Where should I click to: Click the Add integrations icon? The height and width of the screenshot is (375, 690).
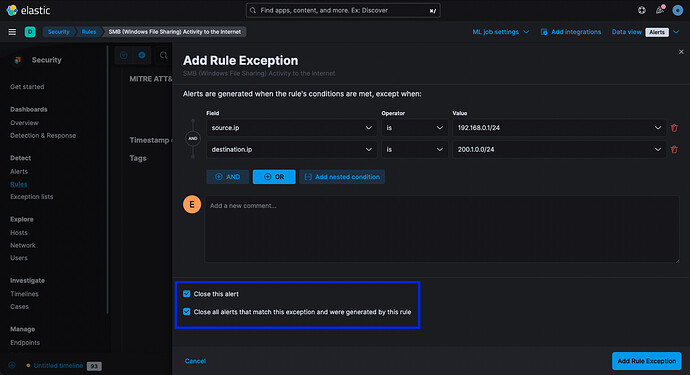[x=544, y=32]
